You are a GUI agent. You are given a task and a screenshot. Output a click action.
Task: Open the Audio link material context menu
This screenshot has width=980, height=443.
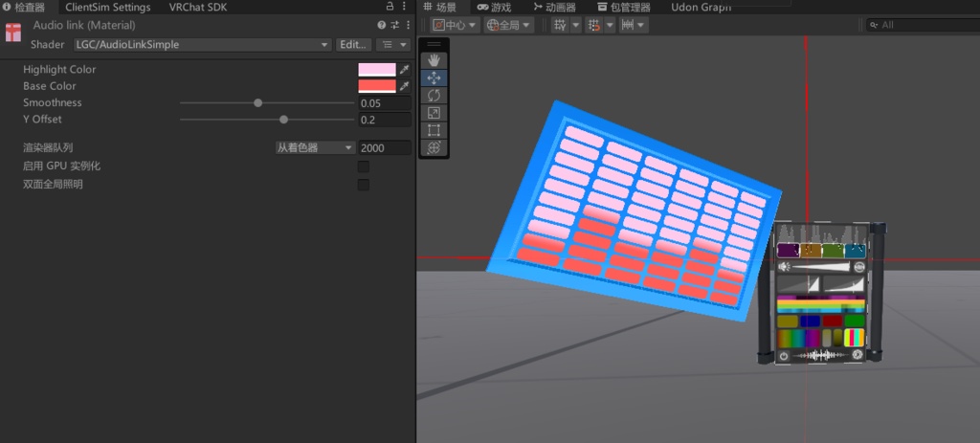pos(408,25)
